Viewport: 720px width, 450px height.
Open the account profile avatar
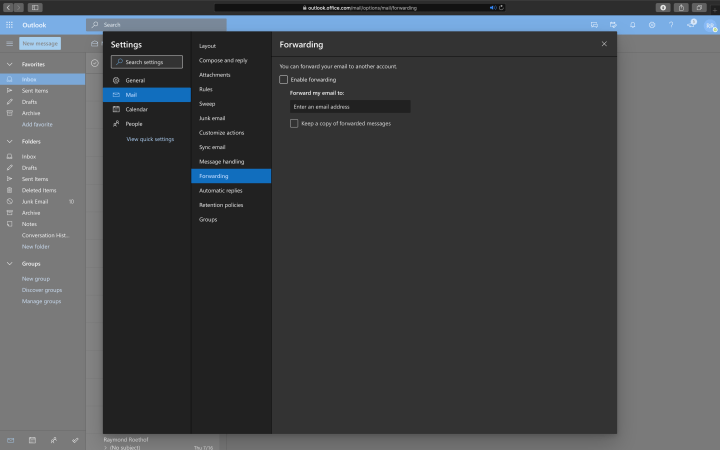pos(709,24)
